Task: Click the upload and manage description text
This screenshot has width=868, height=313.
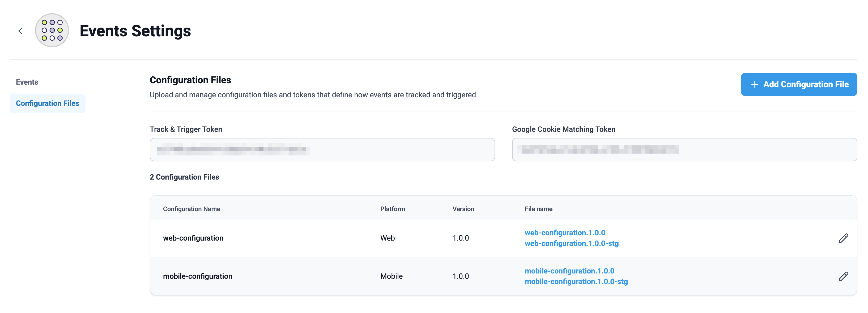Action: (313, 95)
